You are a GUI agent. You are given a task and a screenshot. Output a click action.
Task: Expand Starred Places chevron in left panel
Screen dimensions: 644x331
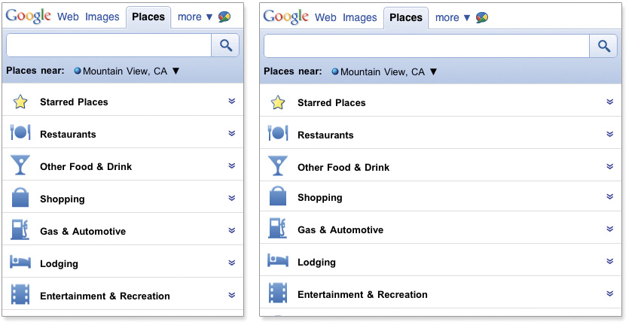click(x=232, y=101)
